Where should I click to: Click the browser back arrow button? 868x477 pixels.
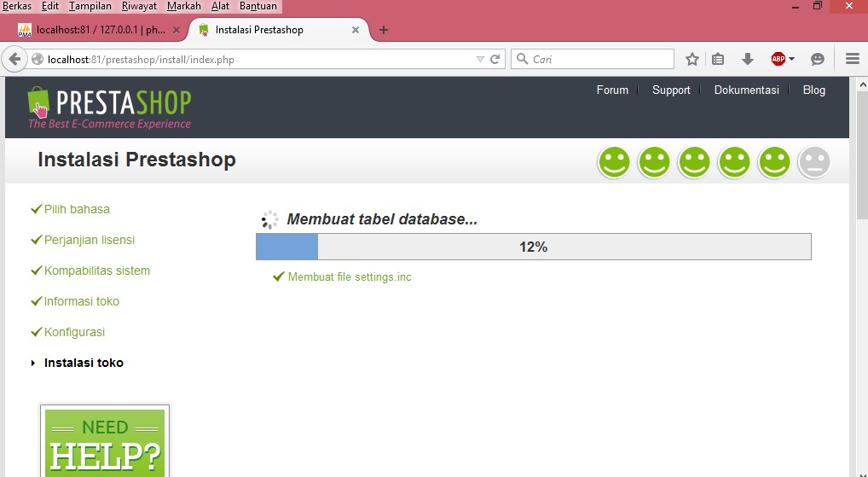pyautogui.click(x=15, y=59)
